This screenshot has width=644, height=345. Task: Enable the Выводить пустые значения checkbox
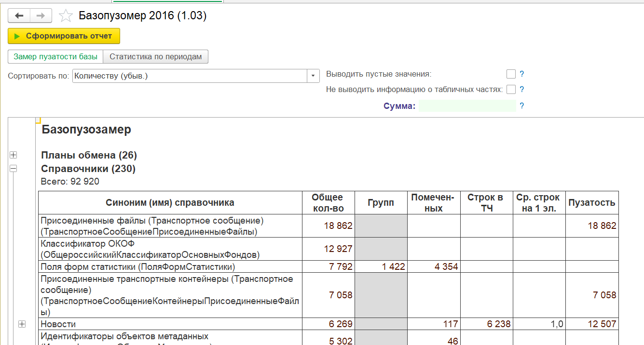tap(510, 73)
